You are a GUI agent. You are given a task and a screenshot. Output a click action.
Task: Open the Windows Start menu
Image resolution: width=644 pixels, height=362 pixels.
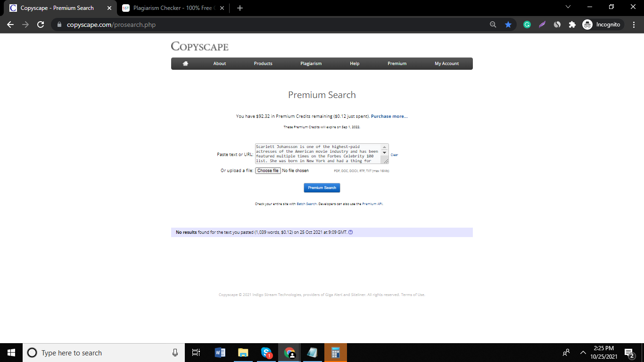(x=11, y=353)
